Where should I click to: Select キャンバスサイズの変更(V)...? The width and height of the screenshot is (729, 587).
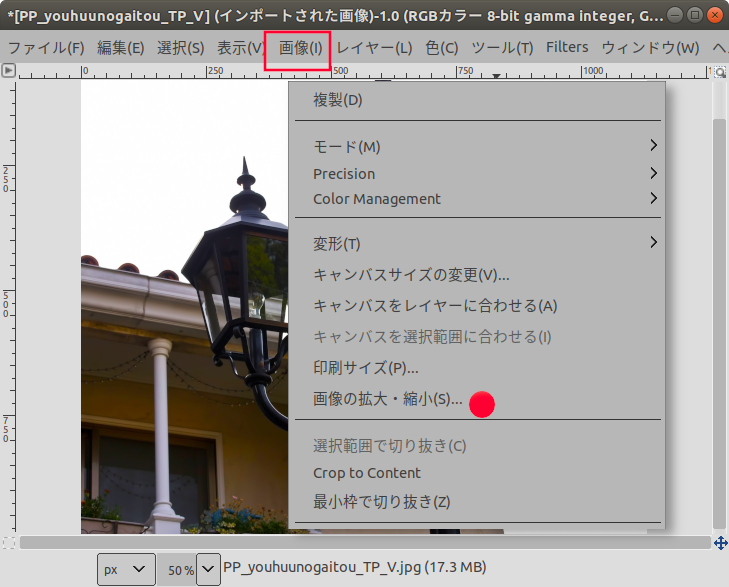[477, 275]
